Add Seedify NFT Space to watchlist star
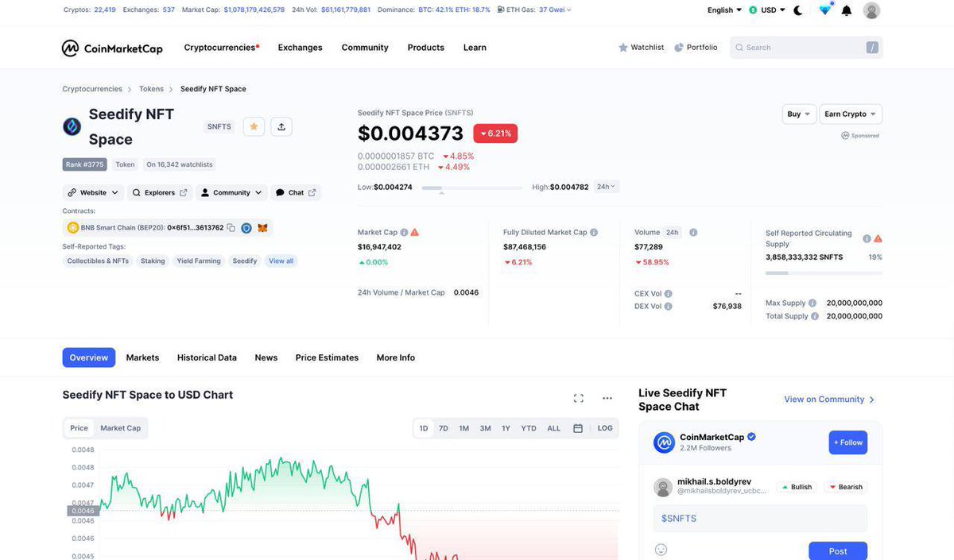 [x=254, y=126]
